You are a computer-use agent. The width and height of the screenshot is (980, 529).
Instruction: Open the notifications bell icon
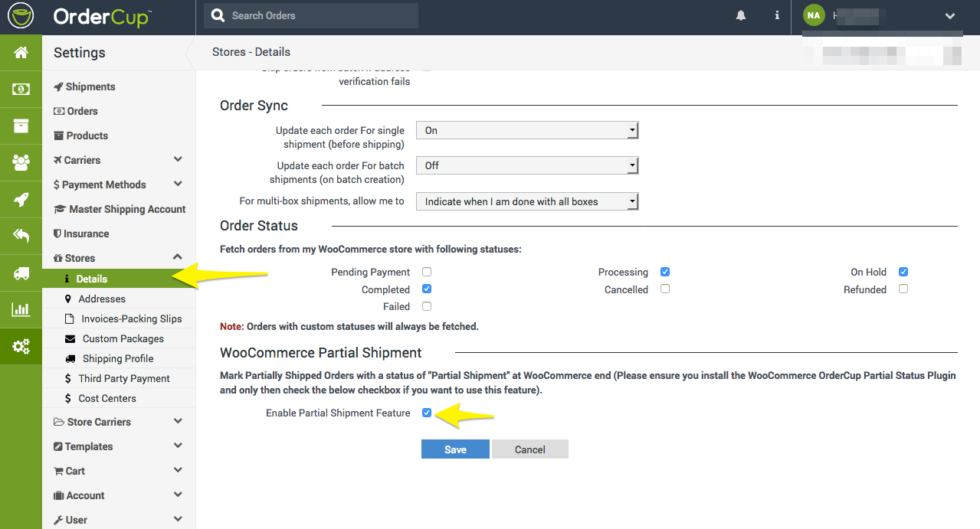coord(741,15)
